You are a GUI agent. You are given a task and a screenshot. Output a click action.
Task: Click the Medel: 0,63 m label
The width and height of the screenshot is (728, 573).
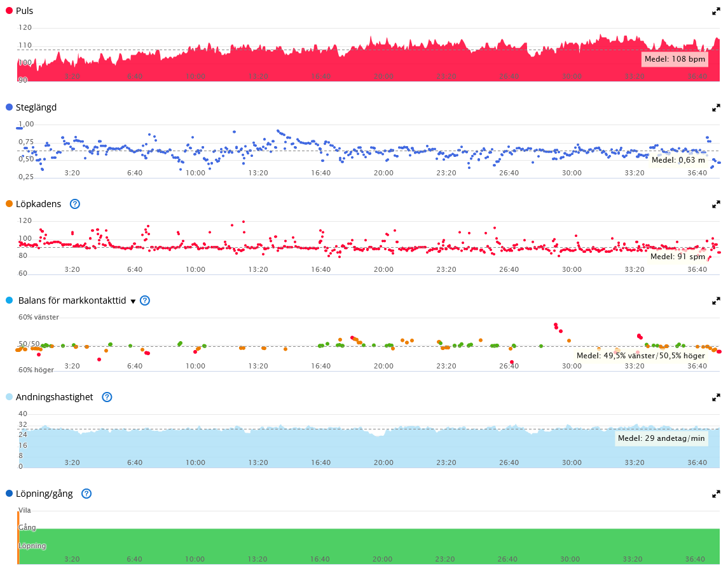678,159
